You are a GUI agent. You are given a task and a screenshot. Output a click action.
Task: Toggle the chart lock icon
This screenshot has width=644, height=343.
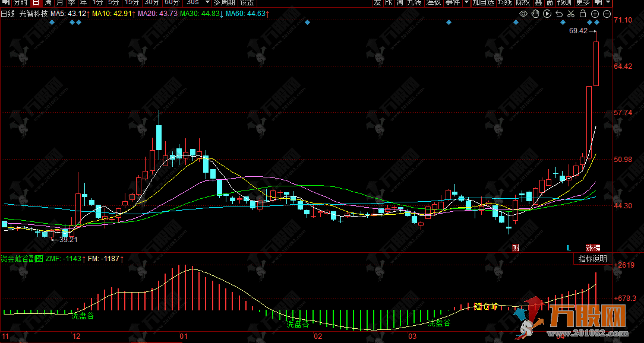point(583,13)
